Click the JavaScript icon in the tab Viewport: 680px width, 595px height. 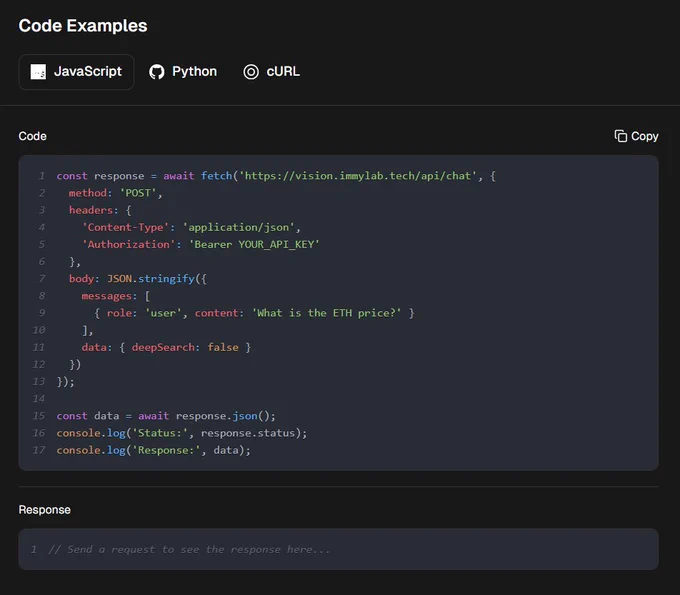[38, 72]
